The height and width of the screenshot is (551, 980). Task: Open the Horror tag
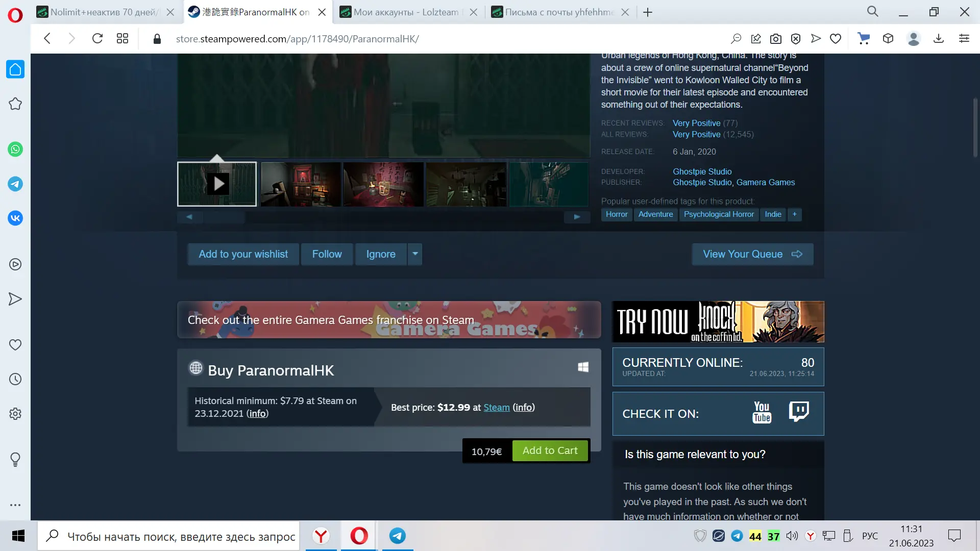pyautogui.click(x=617, y=215)
